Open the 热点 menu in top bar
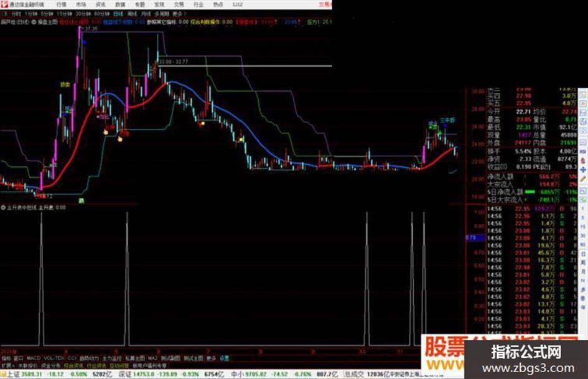The image size is (588, 379). click(x=218, y=4)
